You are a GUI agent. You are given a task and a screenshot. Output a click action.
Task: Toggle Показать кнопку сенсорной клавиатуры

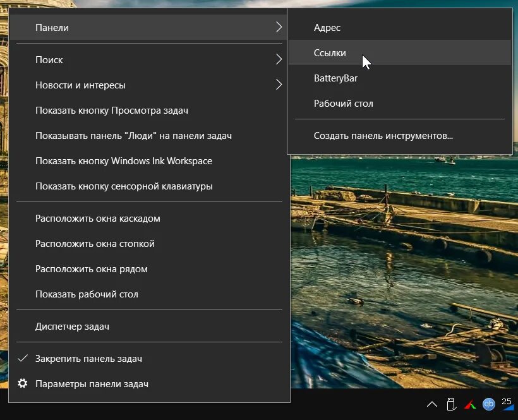coord(148,186)
